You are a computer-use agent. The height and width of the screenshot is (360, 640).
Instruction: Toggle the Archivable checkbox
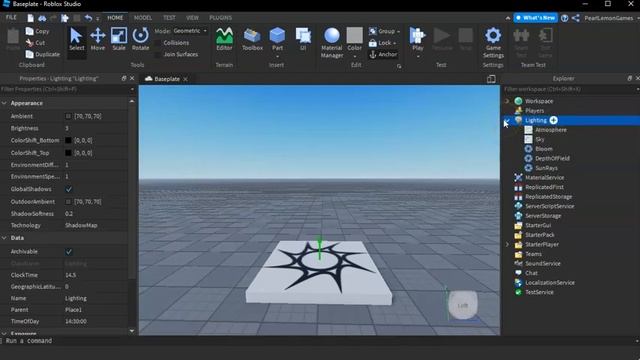click(69, 251)
